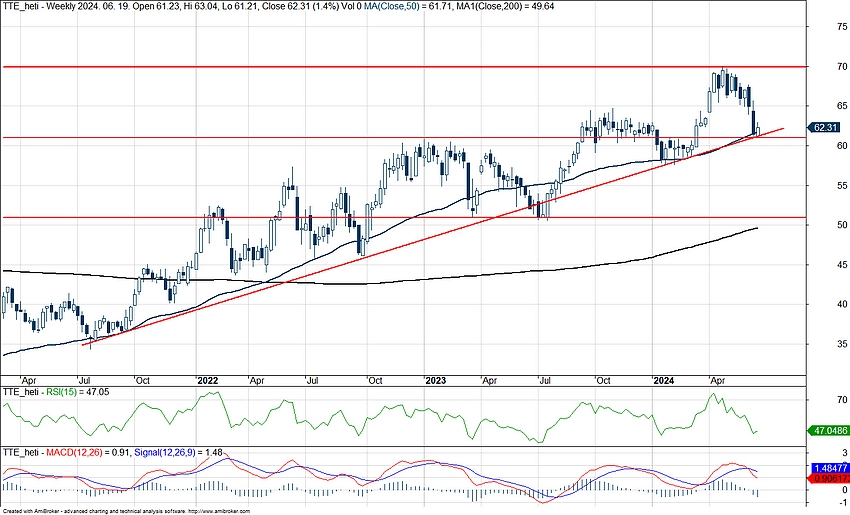Open the www.amibroker.com footer link
This screenshot has height=515, width=850.
coord(218,511)
